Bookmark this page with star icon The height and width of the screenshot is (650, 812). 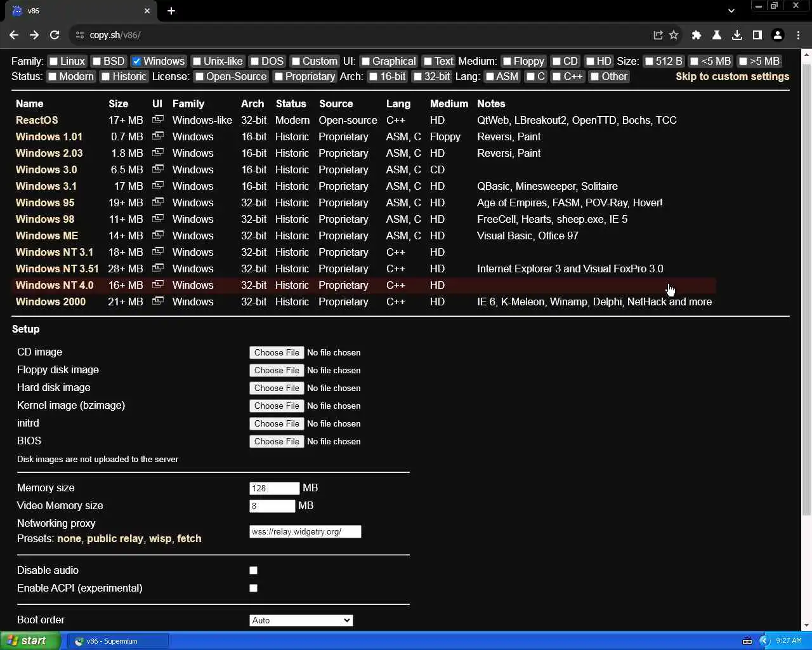[x=674, y=35]
